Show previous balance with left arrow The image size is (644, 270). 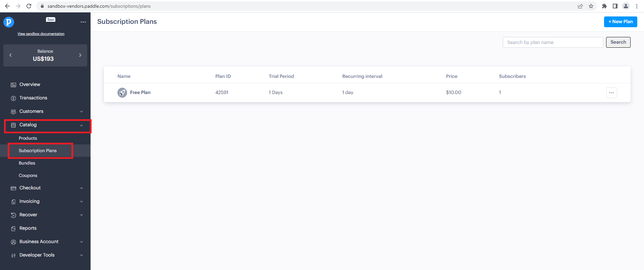10,55
